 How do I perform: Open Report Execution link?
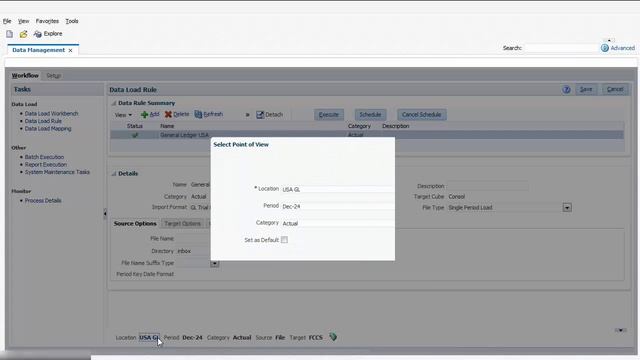tap(46, 164)
